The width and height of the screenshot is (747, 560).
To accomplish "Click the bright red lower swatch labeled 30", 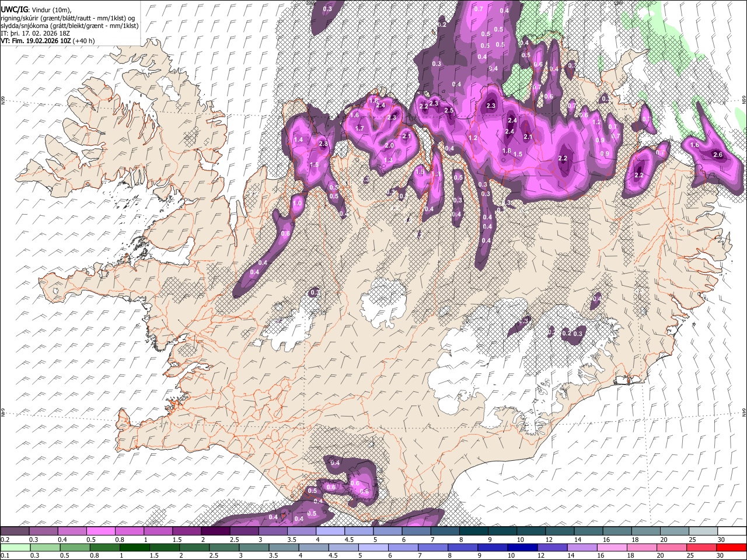I will tap(731, 547).
